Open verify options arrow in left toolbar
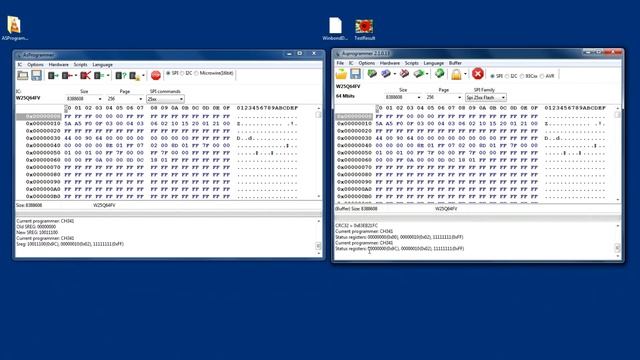 point(108,76)
